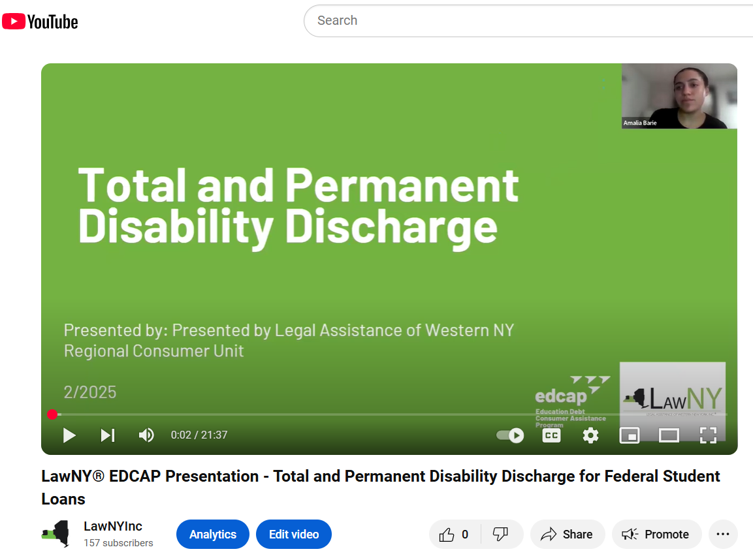Click the red progress bar scrubber
The width and height of the screenshot is (753, 560).
pos(52,414)
